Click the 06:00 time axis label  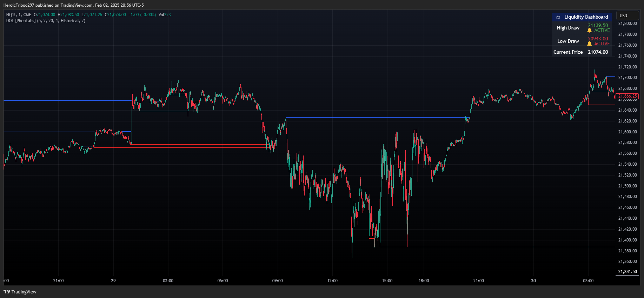point(223,281)
